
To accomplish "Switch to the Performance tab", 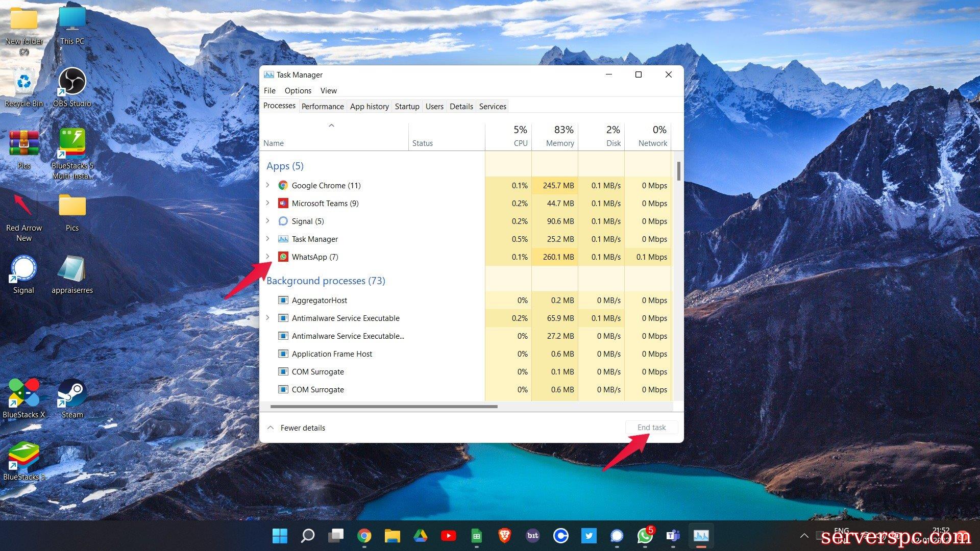I will [322, 106].
